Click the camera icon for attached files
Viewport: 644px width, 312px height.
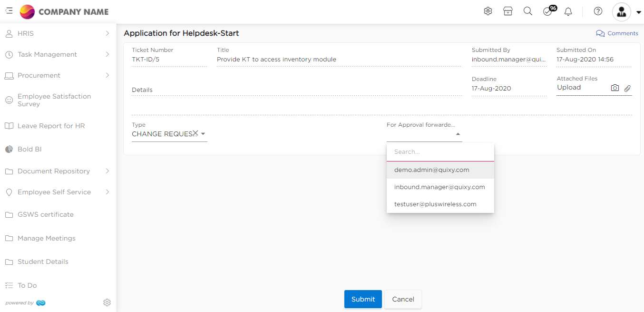(x=615, y=88)
